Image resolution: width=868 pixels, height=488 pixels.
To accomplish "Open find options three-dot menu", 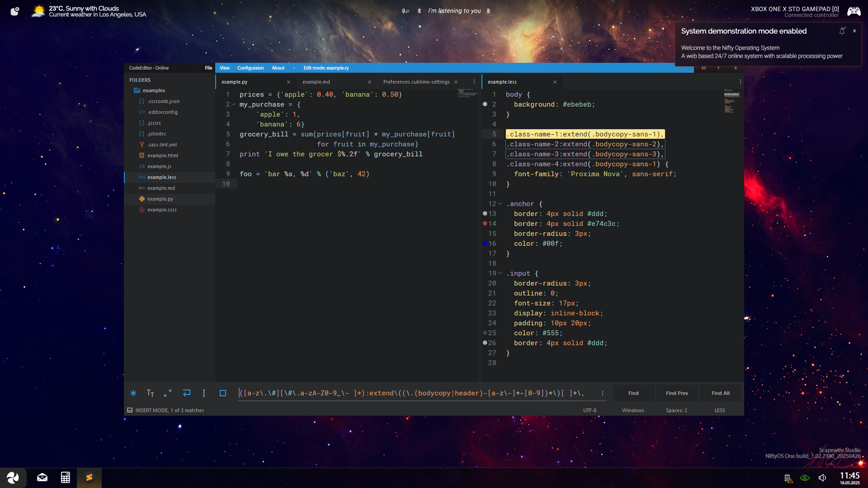I will (603, 393).
